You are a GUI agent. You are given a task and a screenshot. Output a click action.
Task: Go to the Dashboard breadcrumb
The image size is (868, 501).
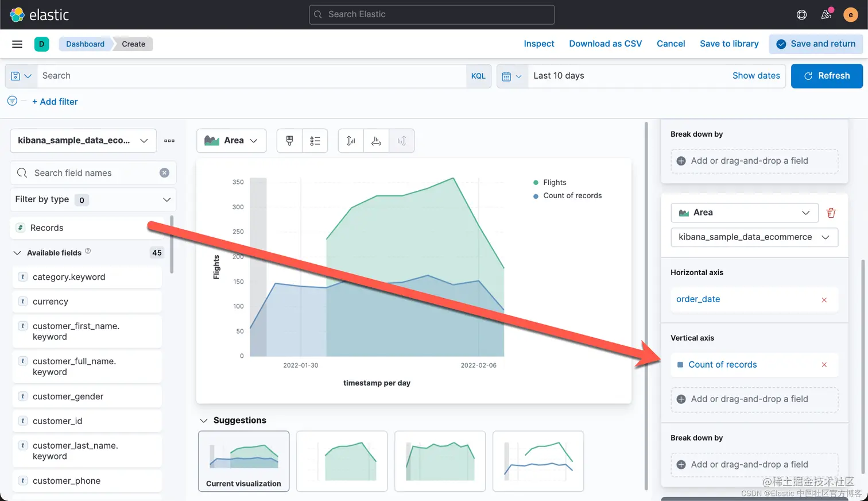85,44
